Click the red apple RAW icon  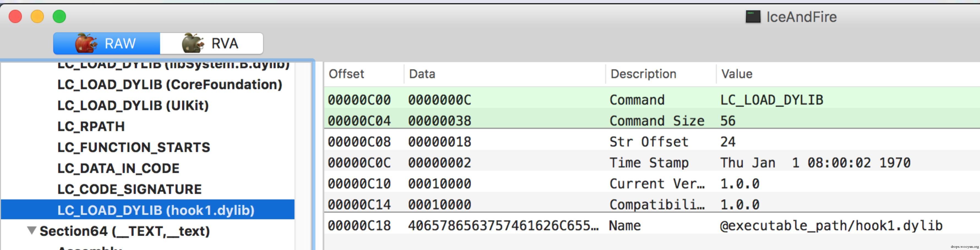pos(86,43)
